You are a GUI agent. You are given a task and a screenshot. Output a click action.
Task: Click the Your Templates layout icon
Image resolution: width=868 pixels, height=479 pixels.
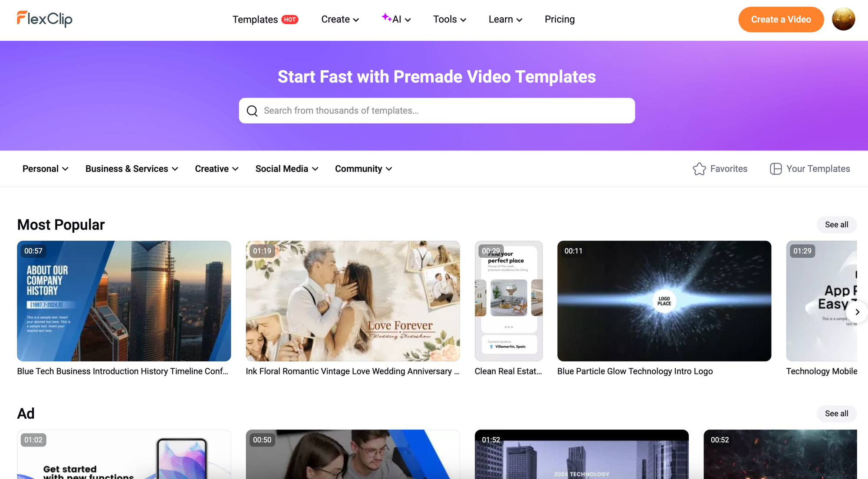[776, 169]
